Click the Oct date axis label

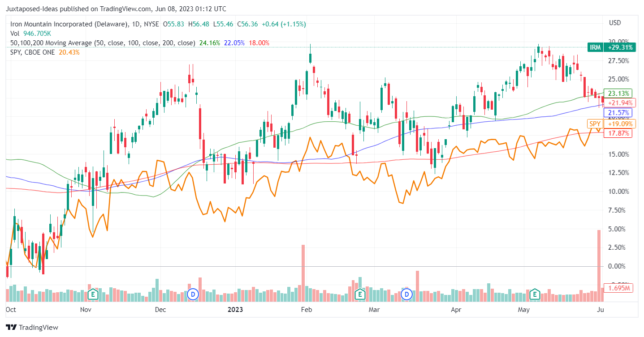coord(11,309)
